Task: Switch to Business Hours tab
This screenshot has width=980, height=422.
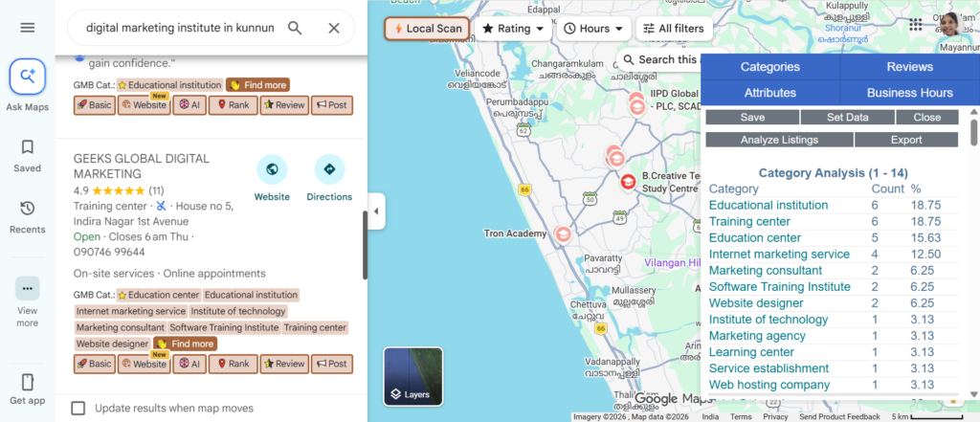Action: 909,93
